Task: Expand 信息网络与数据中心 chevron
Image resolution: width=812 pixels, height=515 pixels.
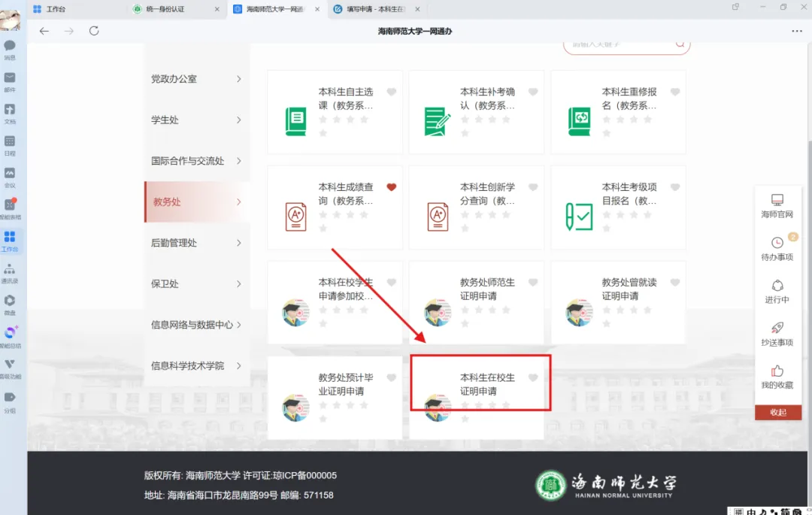Action: pos(239,325)
